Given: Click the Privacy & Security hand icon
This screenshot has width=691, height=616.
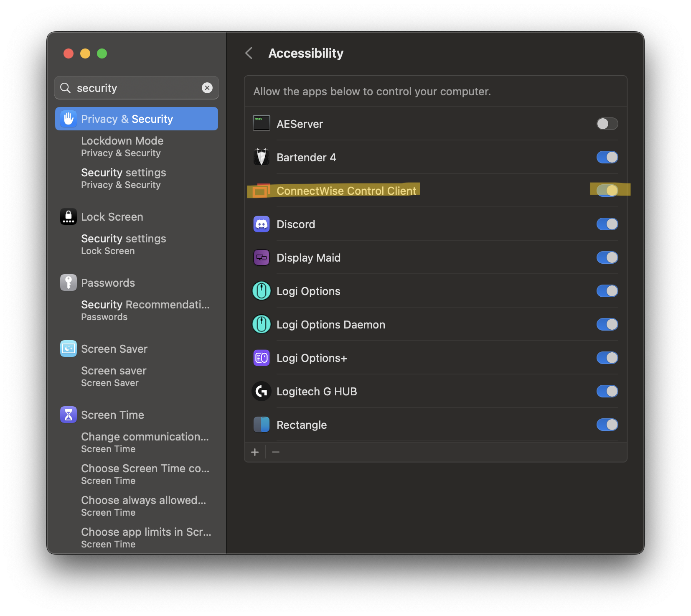Looking at the screenshot, I should tap(69, 119).
